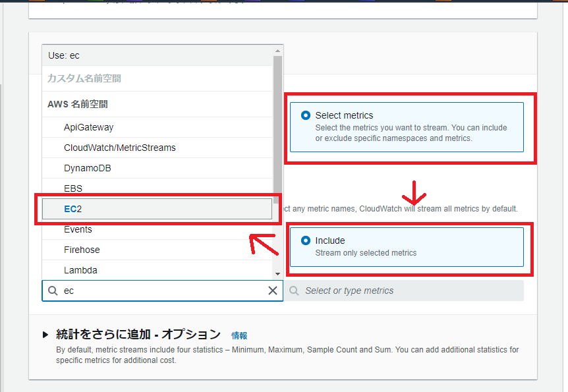Click the magnifier icon in the metrics field
The image size is (568, 392).
pos(294,291)
